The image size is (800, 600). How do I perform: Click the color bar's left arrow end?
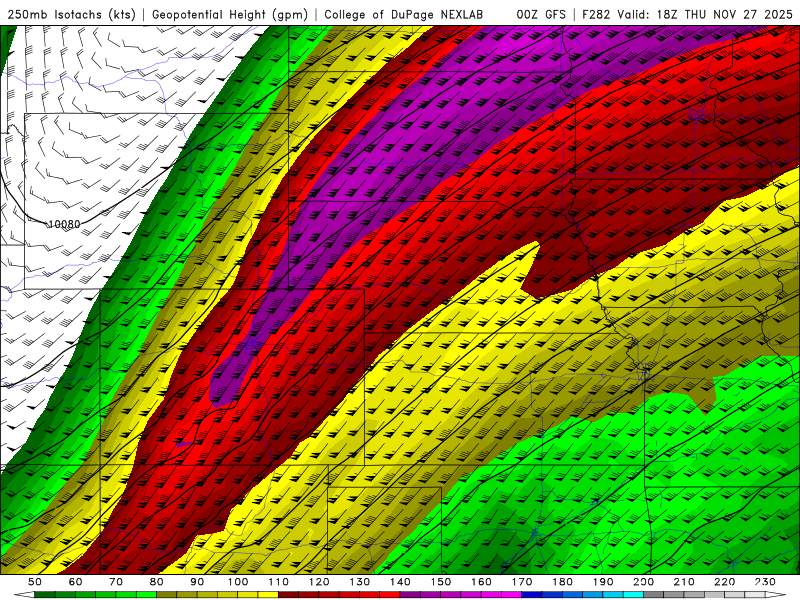pyautogui.click(x=24, y=594)
